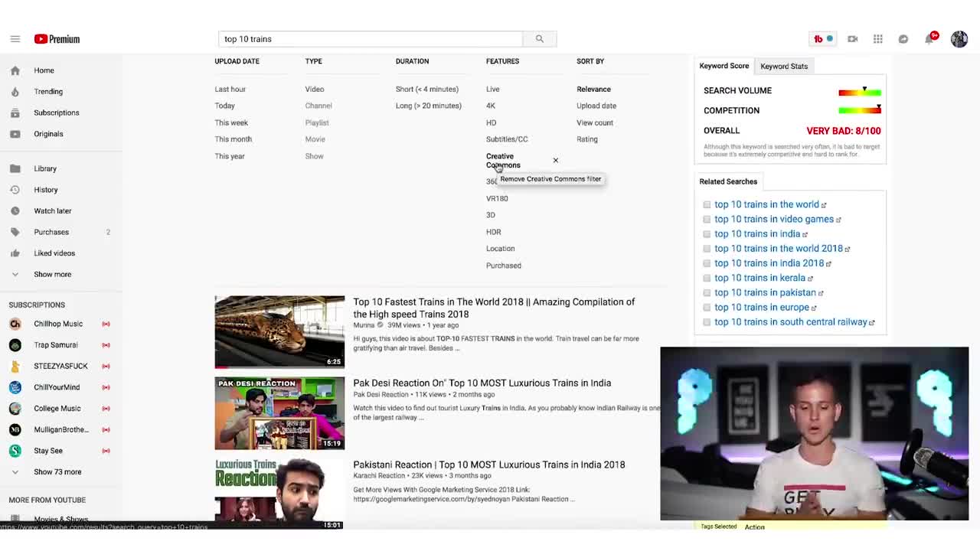Switch to Keyword Score tab
980x551 pixels.
click(x=724, y=66)
